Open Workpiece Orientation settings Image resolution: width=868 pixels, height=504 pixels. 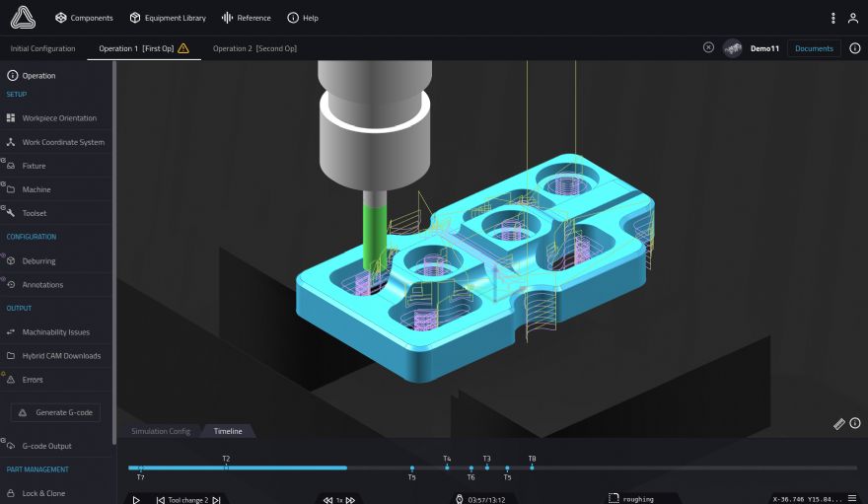pyautogui.click(x=59, y=118)
